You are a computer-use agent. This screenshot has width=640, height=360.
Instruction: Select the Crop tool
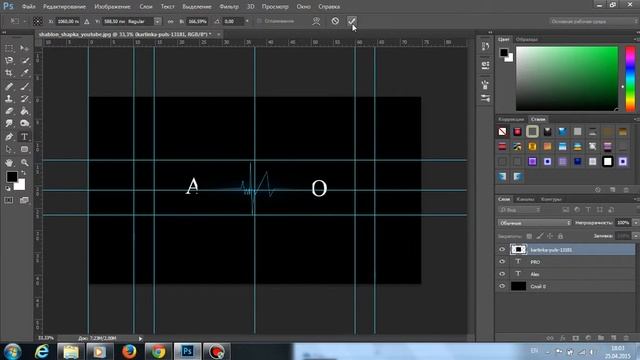tap(9, 73)
